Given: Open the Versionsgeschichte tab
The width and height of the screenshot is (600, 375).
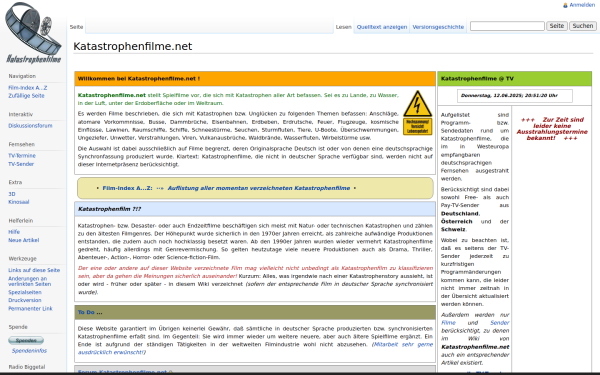Looking at the screenshot, I should pyautogui.click(x=438, y=27).
